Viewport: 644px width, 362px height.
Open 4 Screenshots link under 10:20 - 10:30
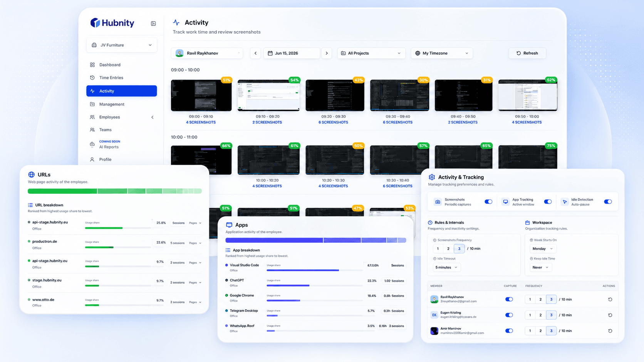click(x=333, y=186)
